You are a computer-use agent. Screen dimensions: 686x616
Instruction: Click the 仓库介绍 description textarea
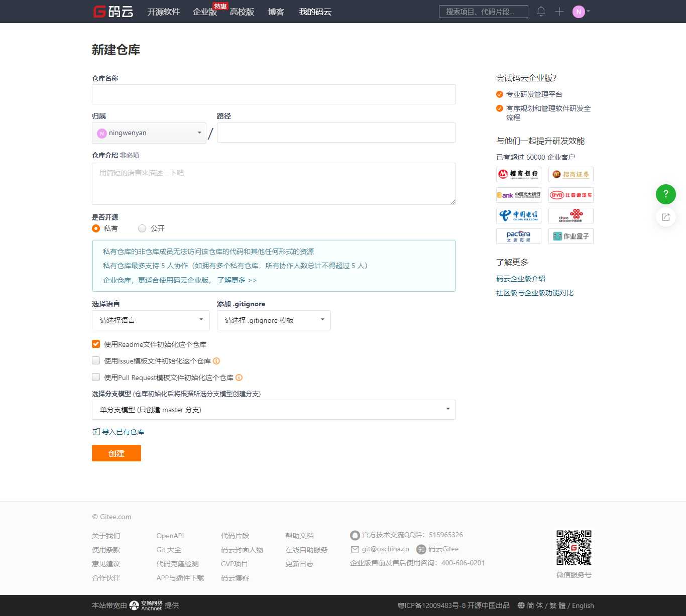click(x=274, y=184)
